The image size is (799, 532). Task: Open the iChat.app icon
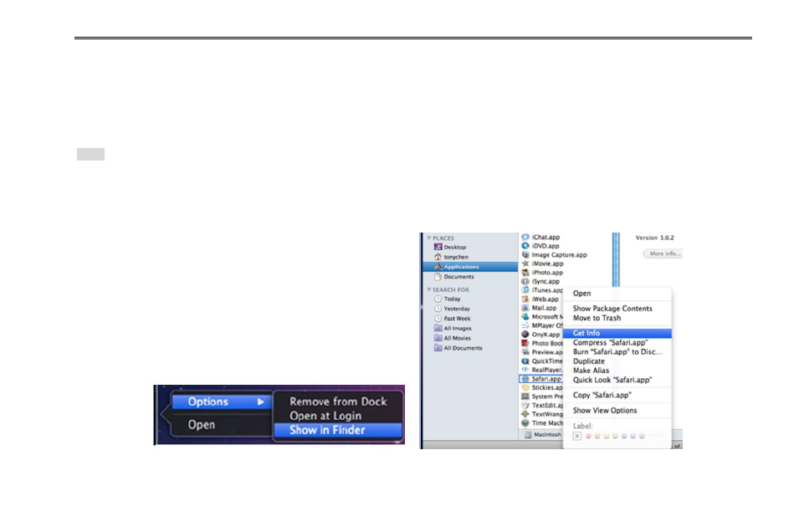525,237
